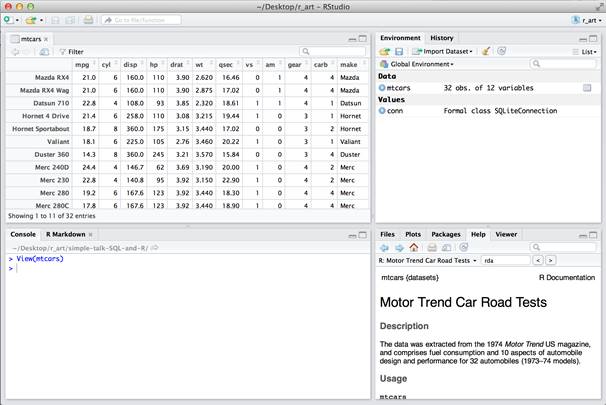
Task: Click the load workspace folder icon
Action: (384, 51)
